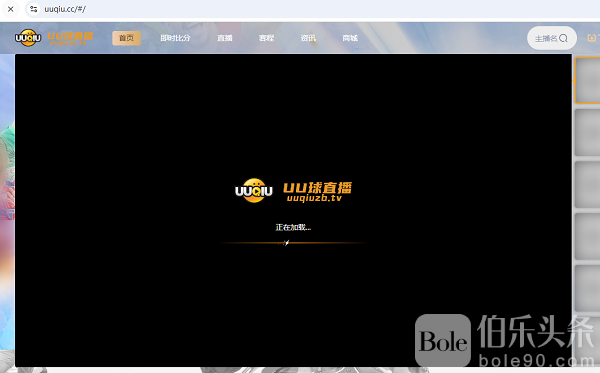Click the magnifier search icon

click(x=563, y=38)
